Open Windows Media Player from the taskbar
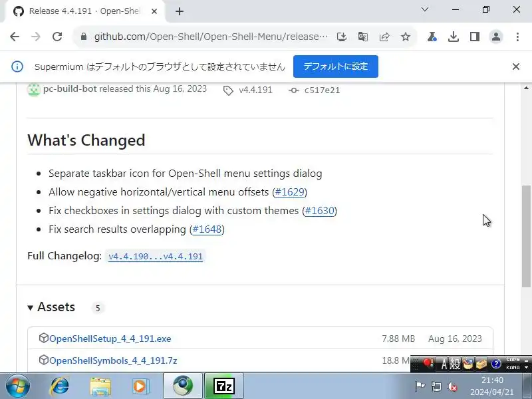This screenshot has height=399, width=532. click(x=140, y=386)
